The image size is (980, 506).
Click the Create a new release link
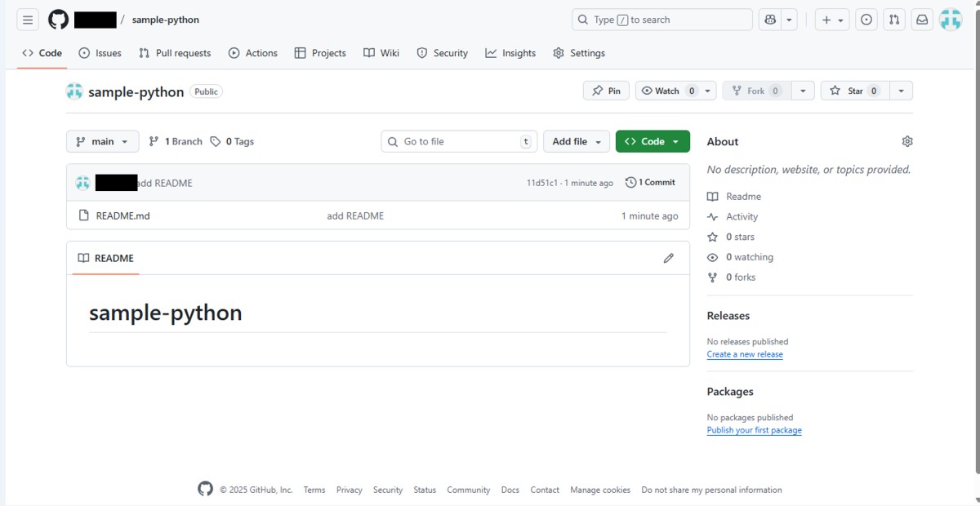coord(745,353)
